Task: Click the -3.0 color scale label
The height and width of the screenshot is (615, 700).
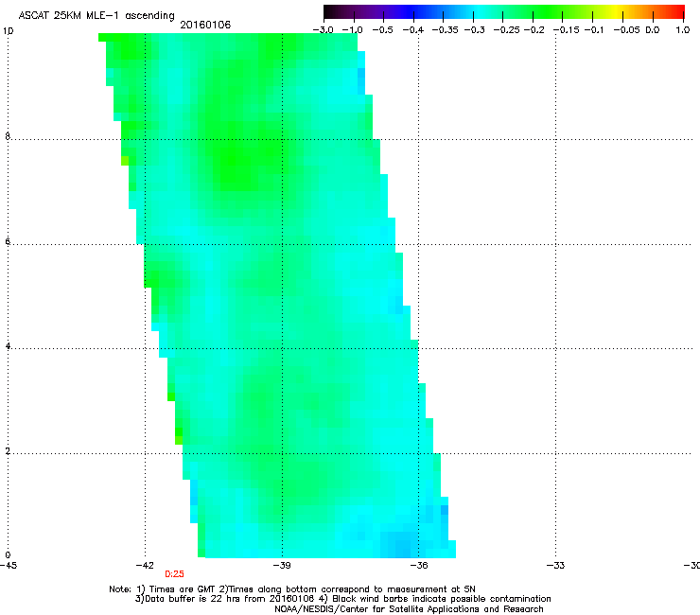Action: pyautogui.click(x=323, y=30)
